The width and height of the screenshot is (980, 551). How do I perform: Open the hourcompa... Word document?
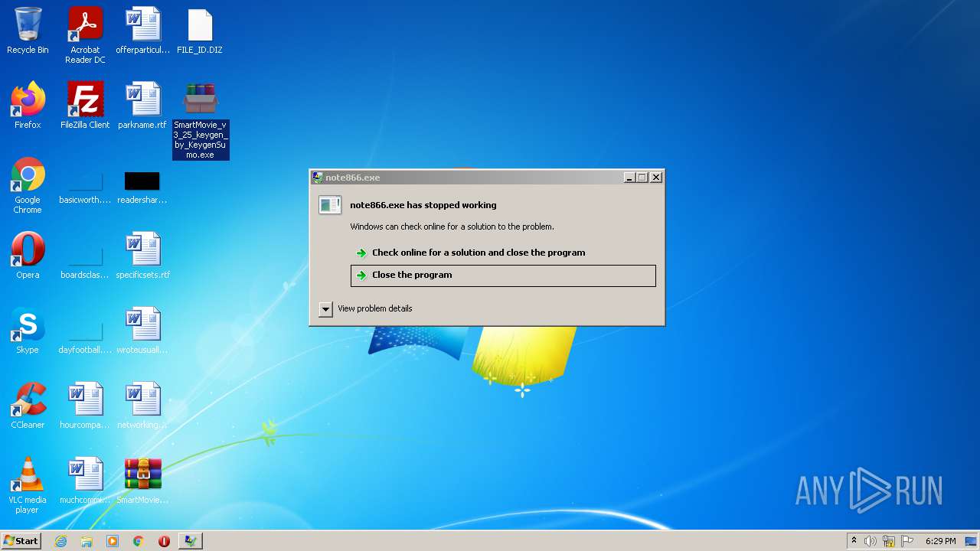coord(85,406)
